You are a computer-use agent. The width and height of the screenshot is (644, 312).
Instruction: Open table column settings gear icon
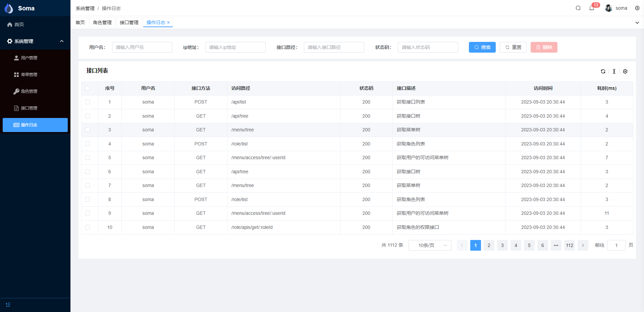tap(625, 71)
